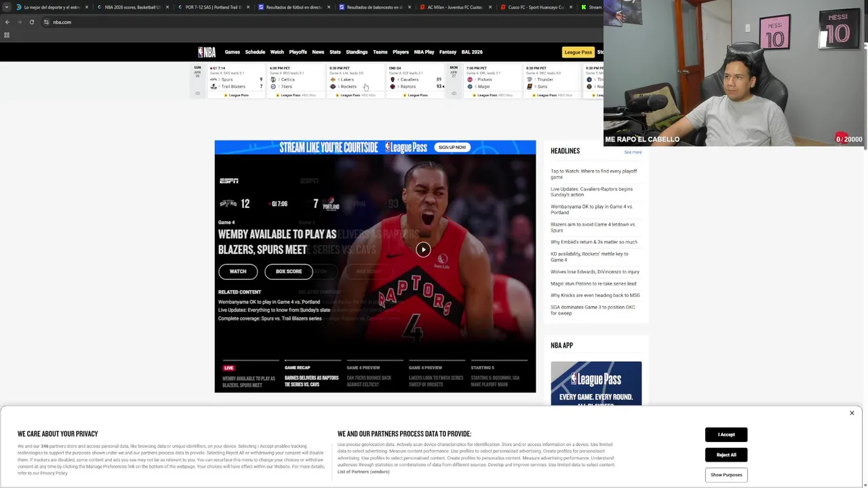Switch to 'Resultados de baloncesto' tab
Viewport: 868px width, 488px height.
click(x=374, y=7)
